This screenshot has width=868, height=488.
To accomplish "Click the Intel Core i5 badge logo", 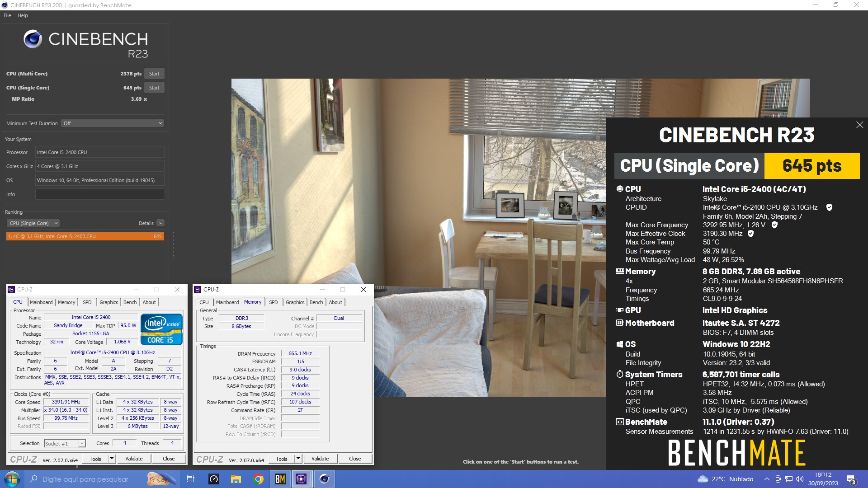I will 161,329.
